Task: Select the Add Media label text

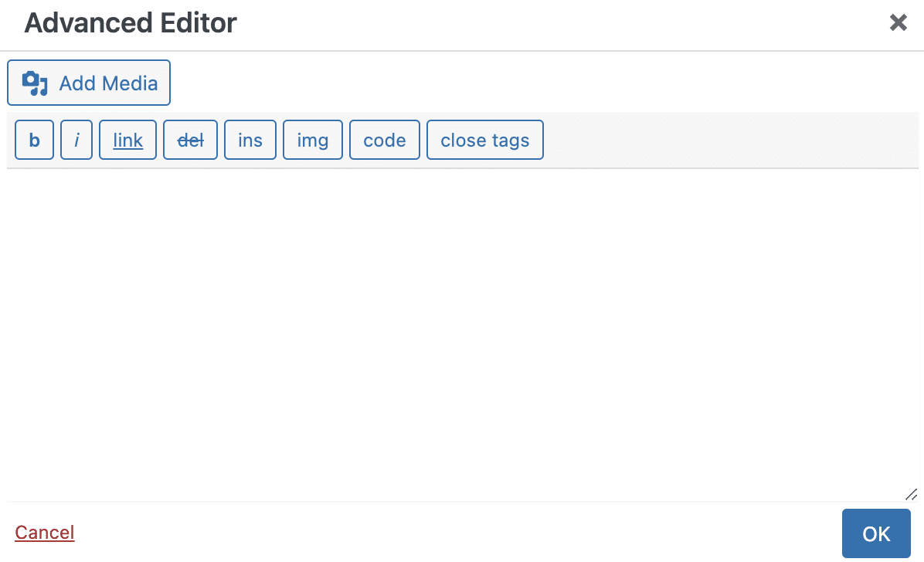Action: pos(108,83)
